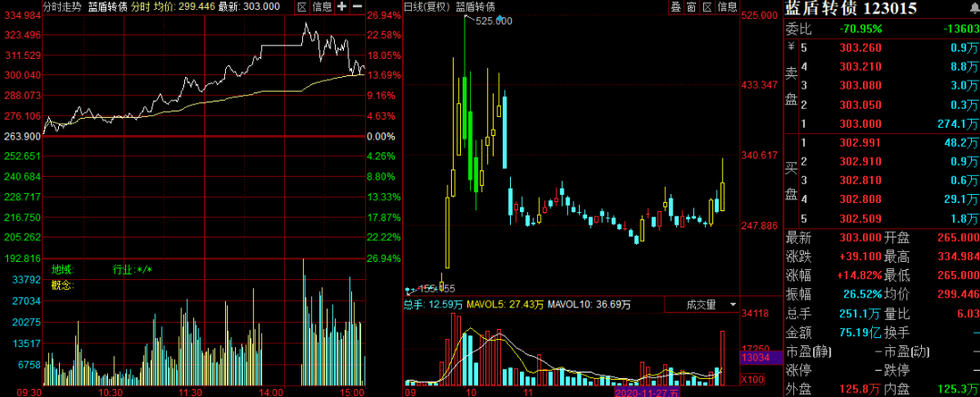Select buy level 4 price 302.808
Image resolution: width=980 pixels, height=397 pixels.
pyautogui.click(x=861, y=199)
